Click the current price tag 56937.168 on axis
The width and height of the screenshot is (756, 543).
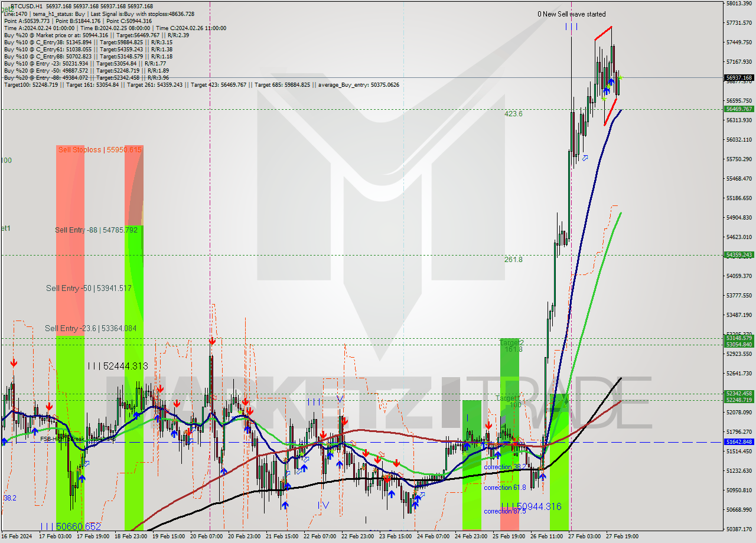click(x=739, y=78)
